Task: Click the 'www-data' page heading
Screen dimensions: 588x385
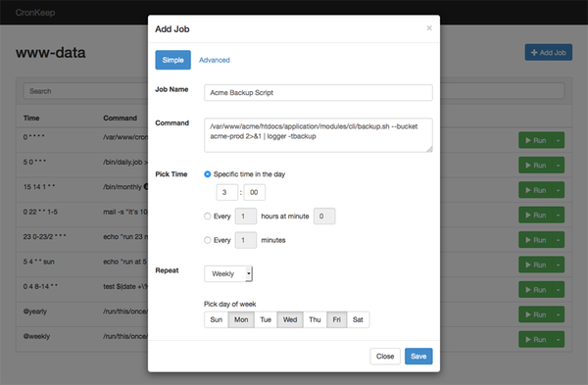Action: pos(51,53)
